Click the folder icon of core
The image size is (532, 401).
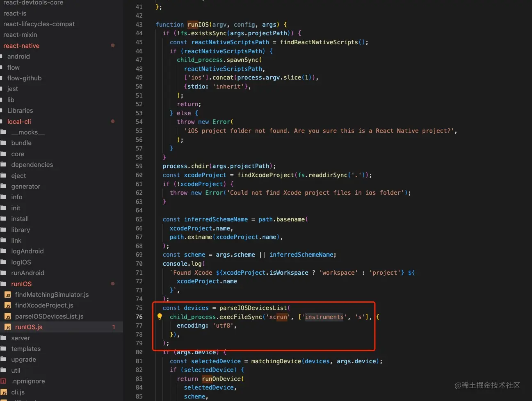click(3, 154)
